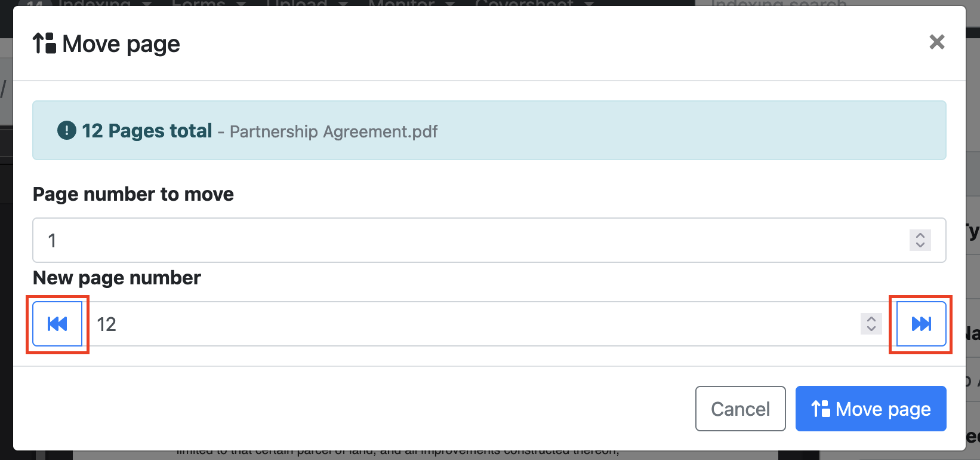Screen dimensions: 980x460
Task: Decrease the Page number to move value
Action: coord(920,245)
